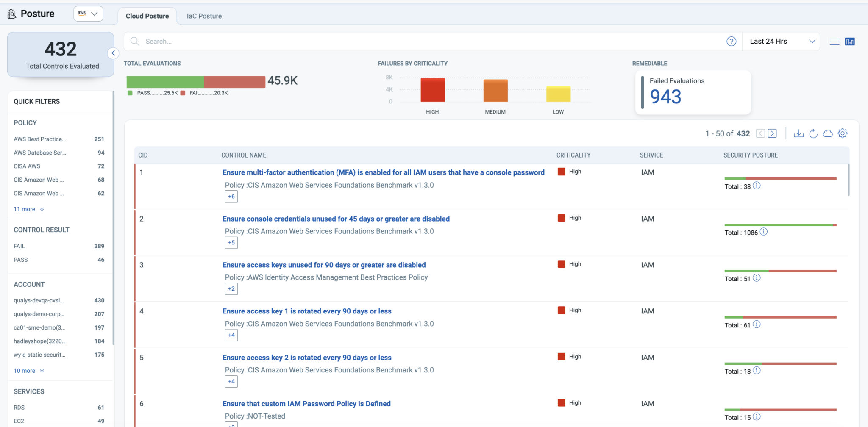Click the Posture module icon

tap(12, 14)
